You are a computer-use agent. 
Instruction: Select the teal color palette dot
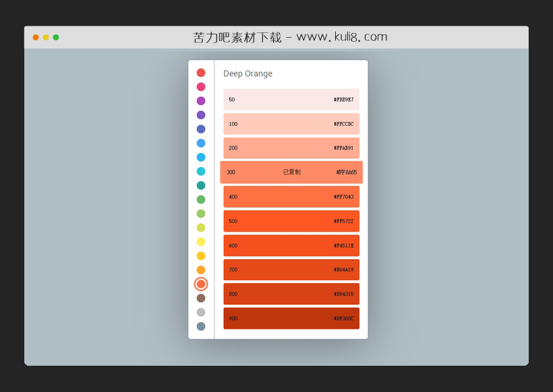tap(201, 185)
